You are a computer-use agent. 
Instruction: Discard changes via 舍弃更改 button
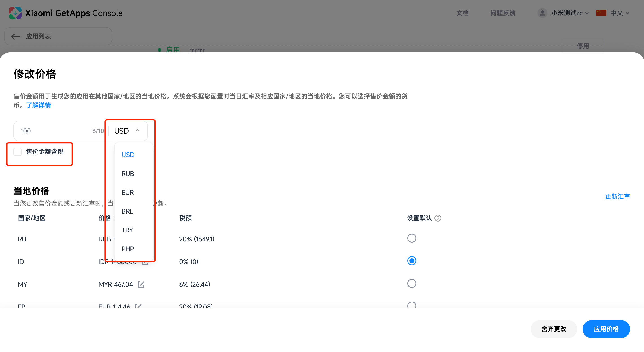[x=554, y=329]
